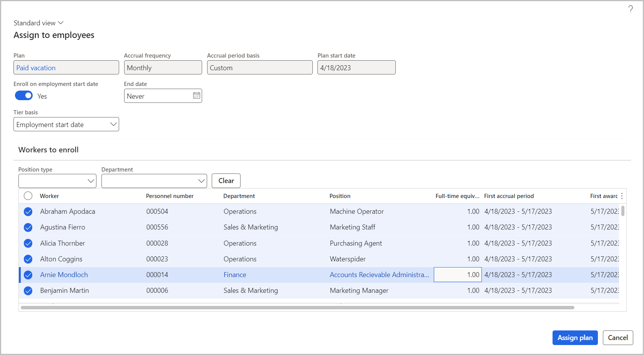Check the select-all workers circle
This screenshot has height=355, width=644.
28,196
